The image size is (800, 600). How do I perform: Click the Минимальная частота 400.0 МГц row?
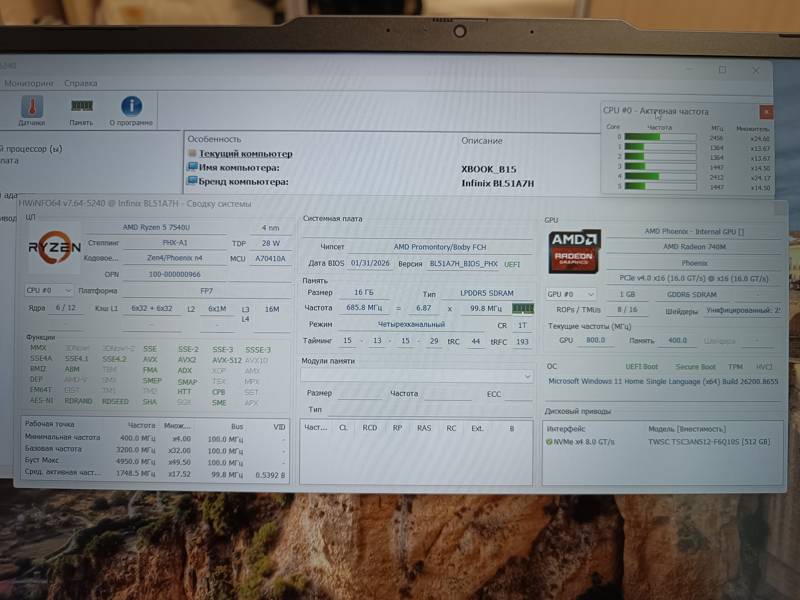[154, 438]
